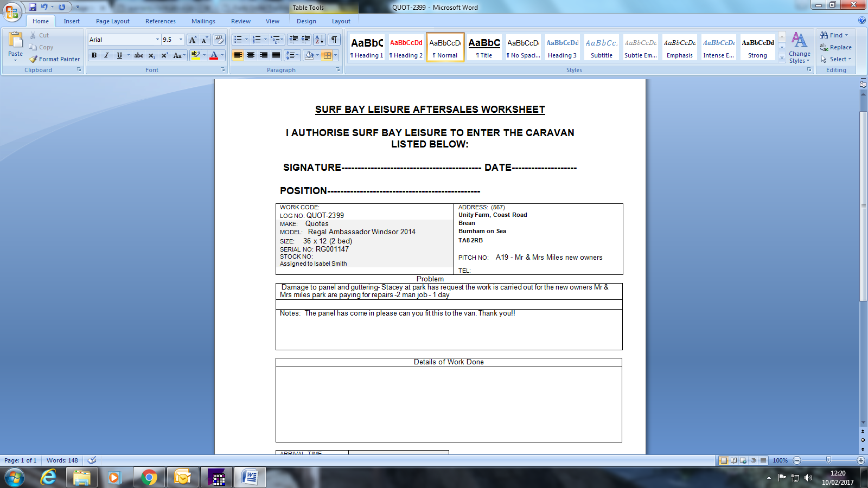Viewport: 868px width, 488px height.
Task: Click the Paste clipboard icon
Action: pyautogui.click(x=16, y=40)
